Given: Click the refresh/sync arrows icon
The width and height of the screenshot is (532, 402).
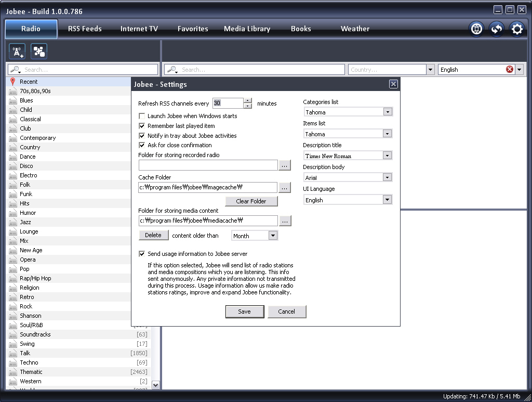Looking at the screenshot, I should 497,29.
